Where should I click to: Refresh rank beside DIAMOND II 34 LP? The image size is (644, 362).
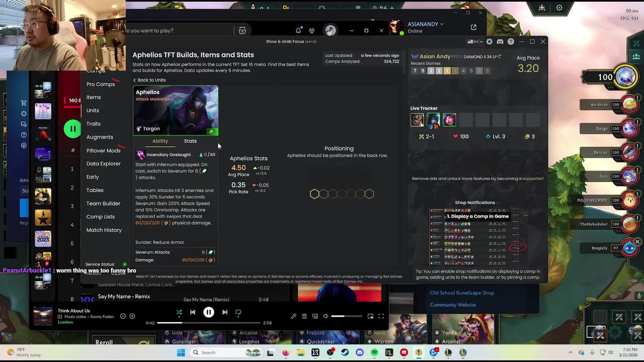(x=500, y=57)
